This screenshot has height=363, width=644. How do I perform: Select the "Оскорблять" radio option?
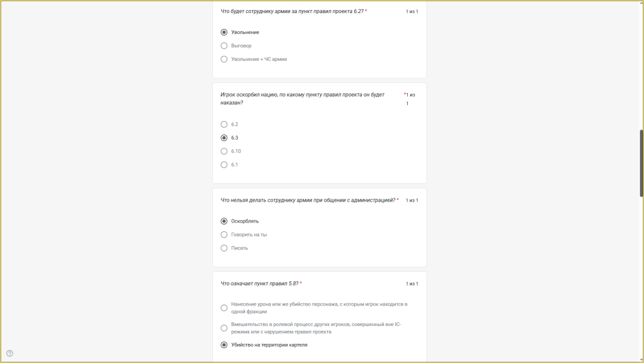[x=224, y=222]
